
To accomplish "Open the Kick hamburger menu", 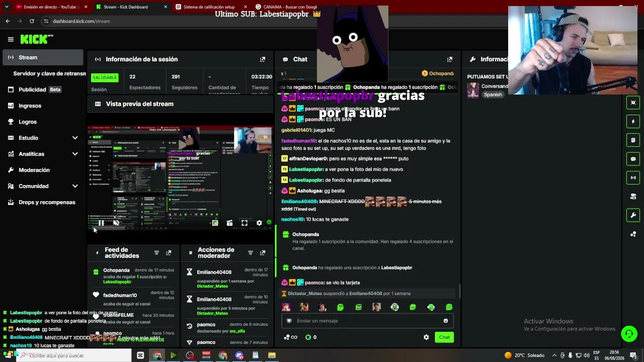I will pos(11,39).
